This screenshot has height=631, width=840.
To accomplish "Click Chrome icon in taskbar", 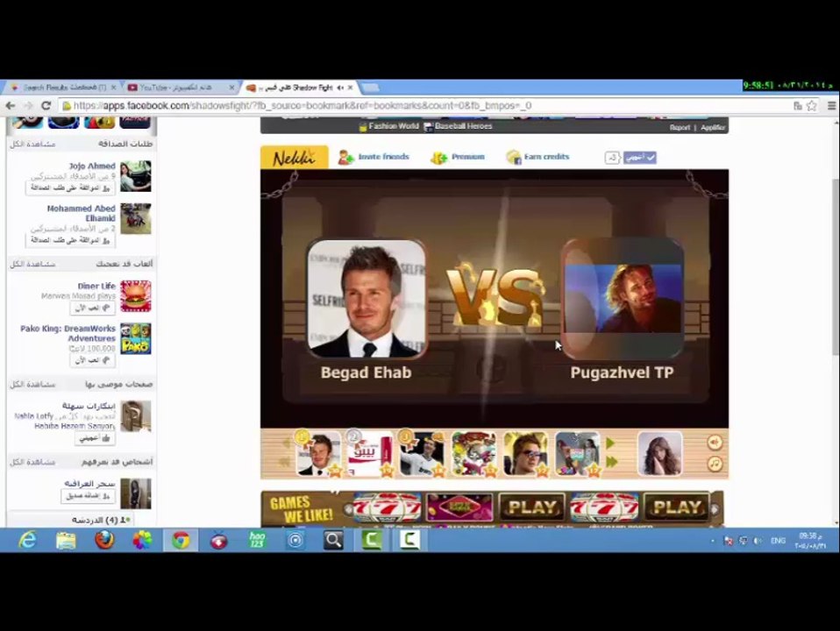I will pos(181,540).
